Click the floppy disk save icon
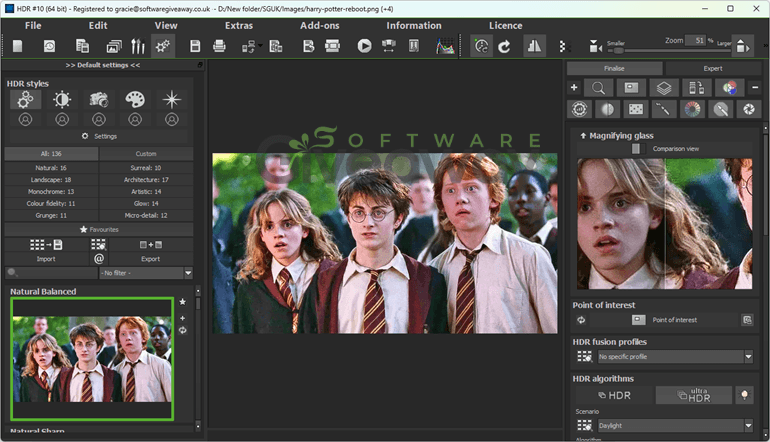The height and width of the screenshot is (442, 770). point(195,46)
